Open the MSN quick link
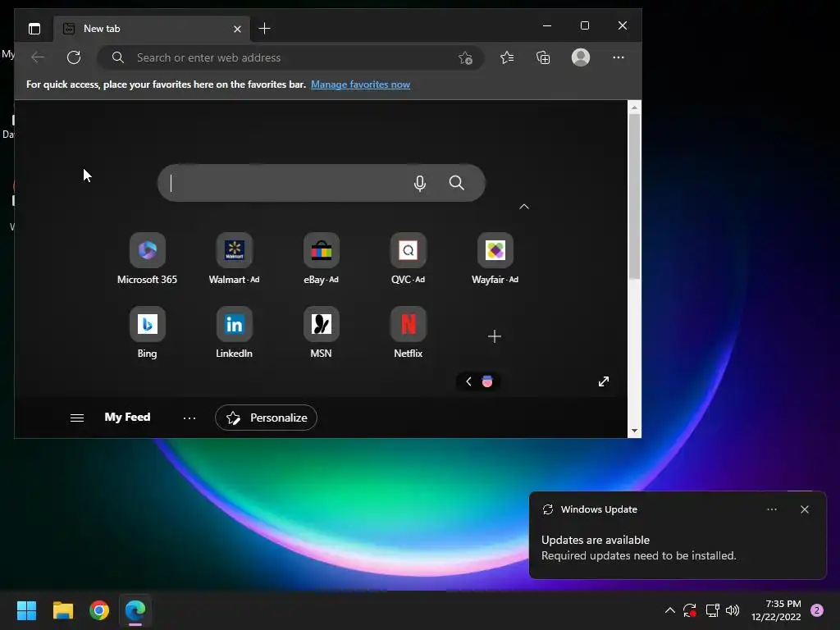This screenshot has width=840, height=630. tap(322, 333)
